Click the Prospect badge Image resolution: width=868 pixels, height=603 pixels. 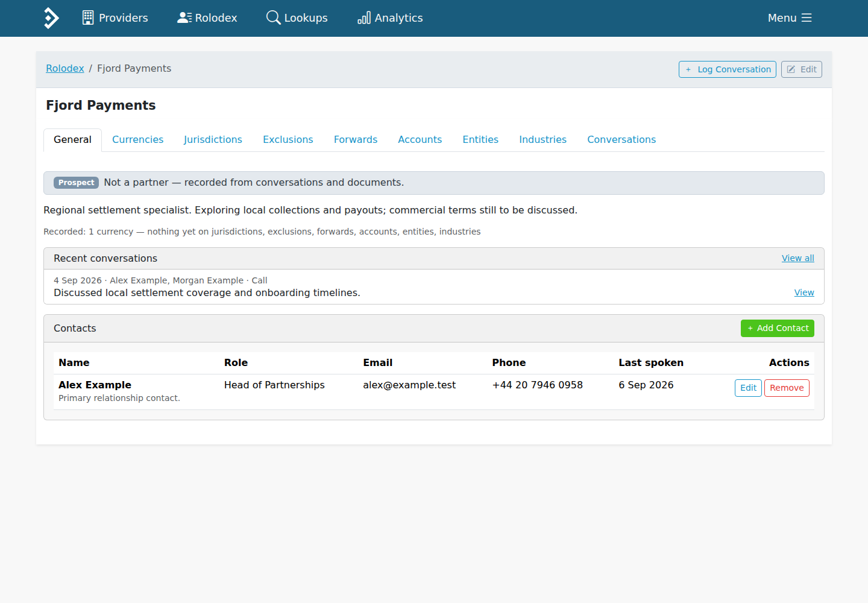tap(76, 183)
